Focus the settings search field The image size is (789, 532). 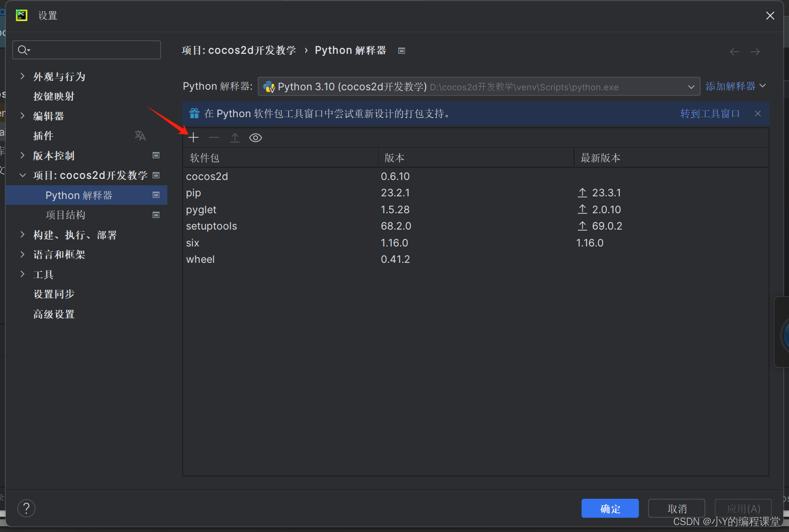point(87,50)
